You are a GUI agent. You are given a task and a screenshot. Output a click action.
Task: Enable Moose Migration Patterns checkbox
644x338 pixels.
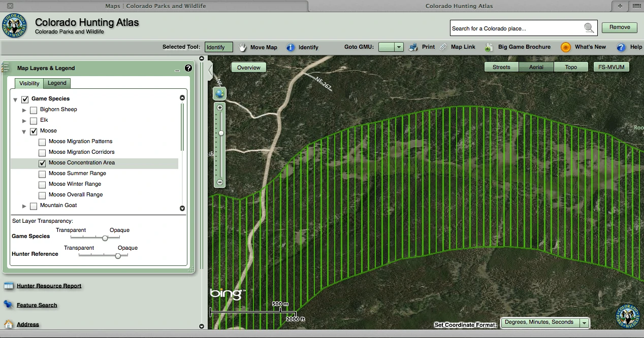42,142
